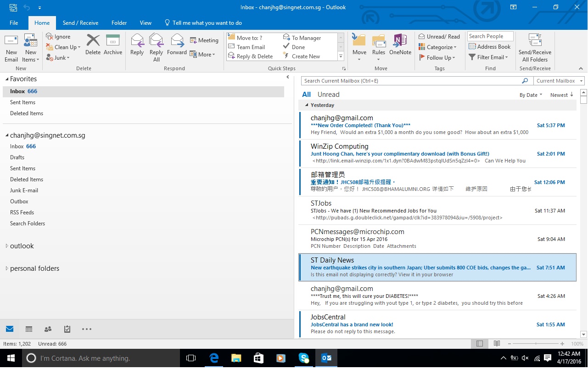
Task: Click the Send/Receive All Folders icon
Action: 535,48
